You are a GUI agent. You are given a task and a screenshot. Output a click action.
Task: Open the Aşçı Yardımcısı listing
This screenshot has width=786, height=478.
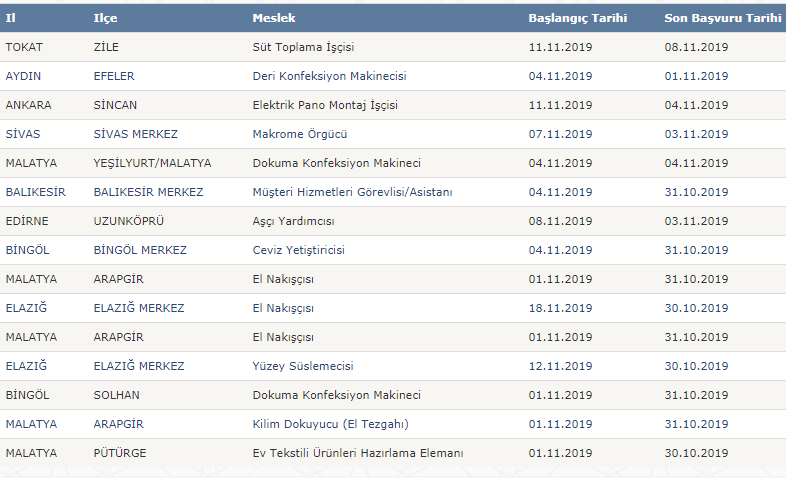[x=293, y=221]
